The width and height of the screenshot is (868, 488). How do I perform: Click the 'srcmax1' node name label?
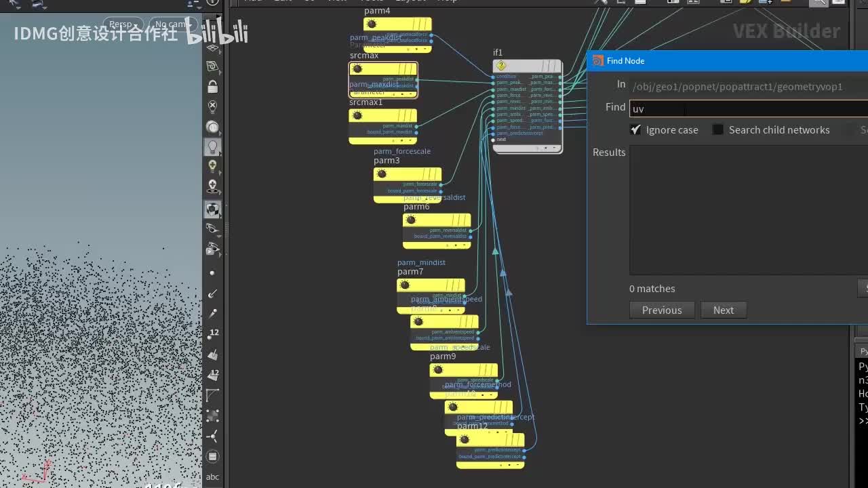[x=366, y=102]
